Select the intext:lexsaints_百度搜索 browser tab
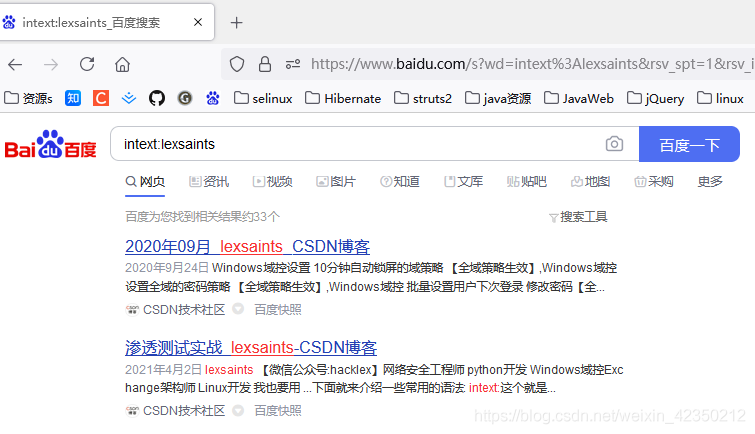Viewport: 755px width, 434px height. (x=106, y=22)
